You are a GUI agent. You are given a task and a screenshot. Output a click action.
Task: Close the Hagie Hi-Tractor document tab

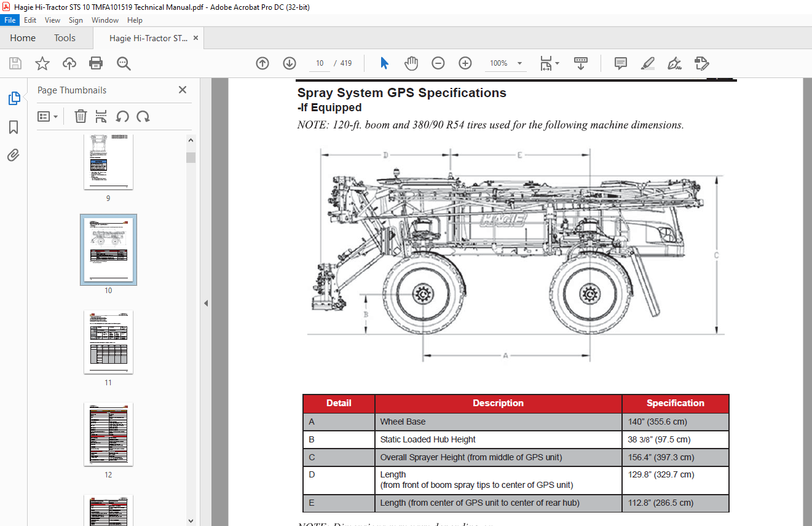coord(195,38)
